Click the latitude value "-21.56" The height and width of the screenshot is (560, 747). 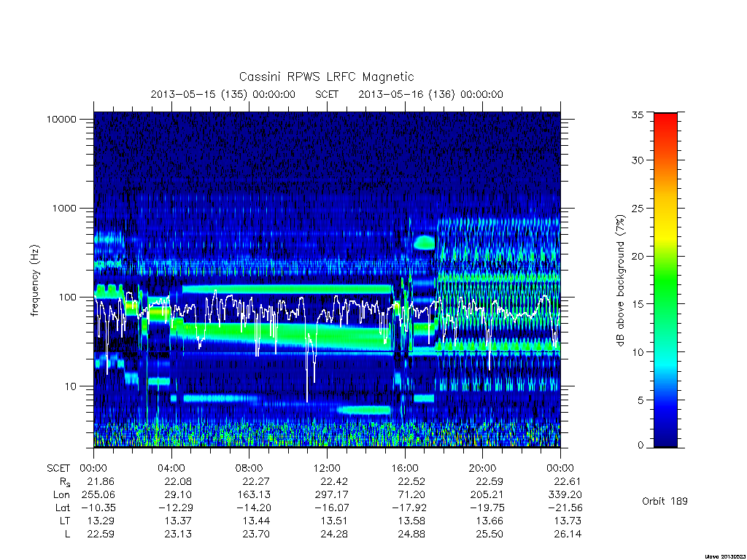[x=565, y=507]
